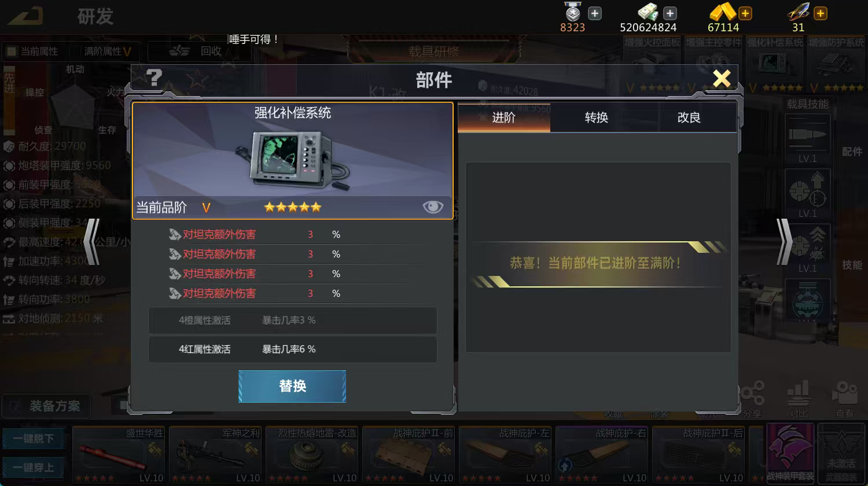868x486 pixels.
Task: Open the 对比 comparison chart icon
Action: click(x=799, y=398)
